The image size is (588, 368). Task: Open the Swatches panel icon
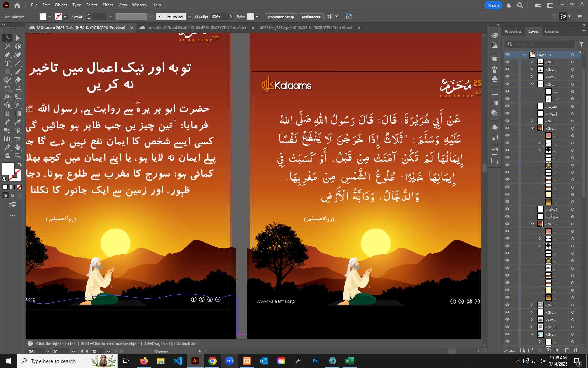495,60
